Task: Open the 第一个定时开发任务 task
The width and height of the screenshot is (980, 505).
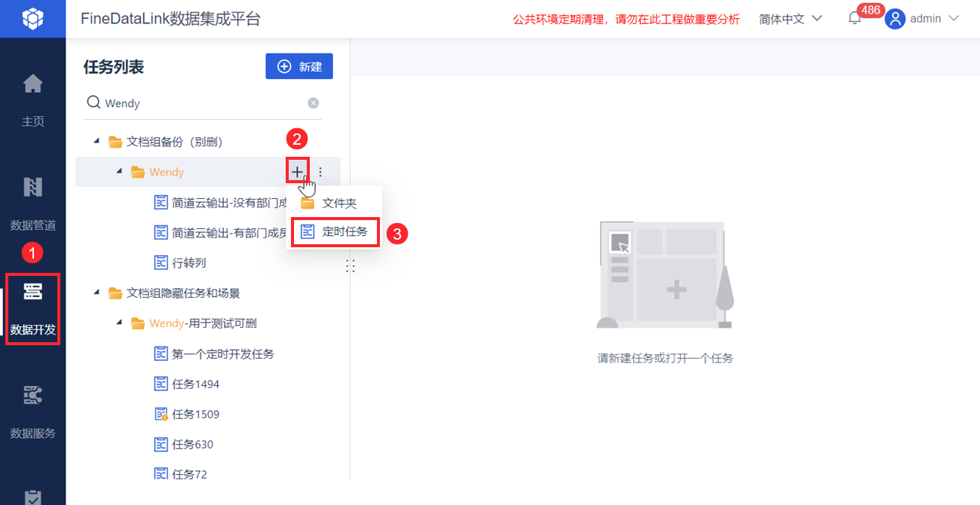Action: click(222, 353)
